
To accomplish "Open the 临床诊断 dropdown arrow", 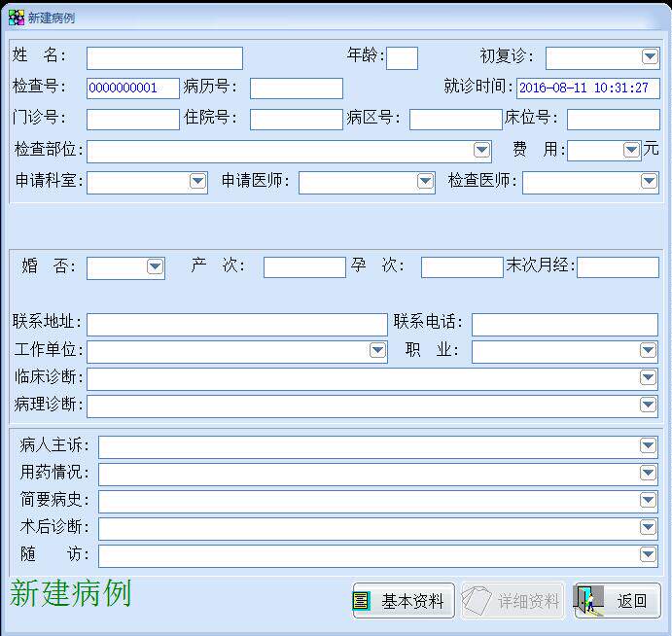I will click(x=648, y=378).
